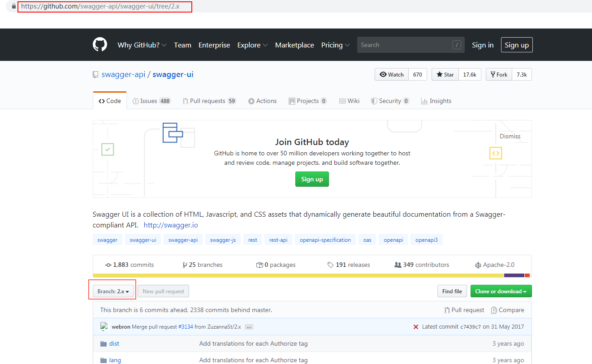Dismiss the Join GitHub banner

(x=510, y=136)
